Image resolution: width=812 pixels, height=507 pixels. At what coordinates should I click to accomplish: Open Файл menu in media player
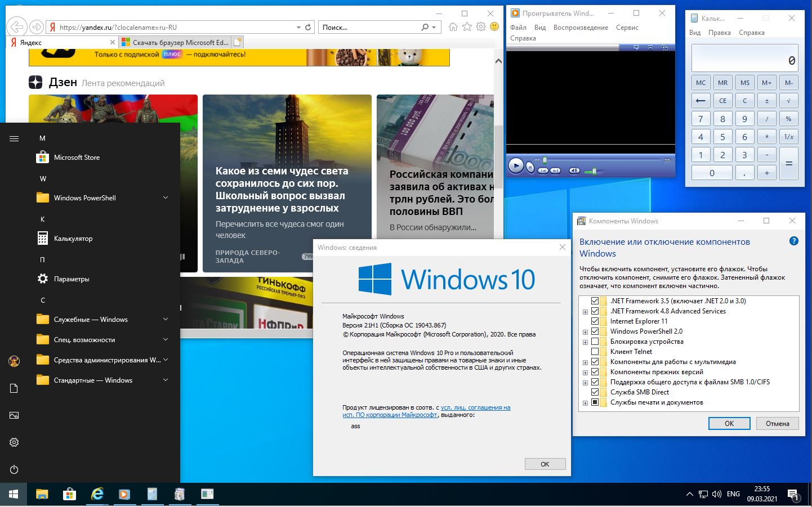coord(518,28)
